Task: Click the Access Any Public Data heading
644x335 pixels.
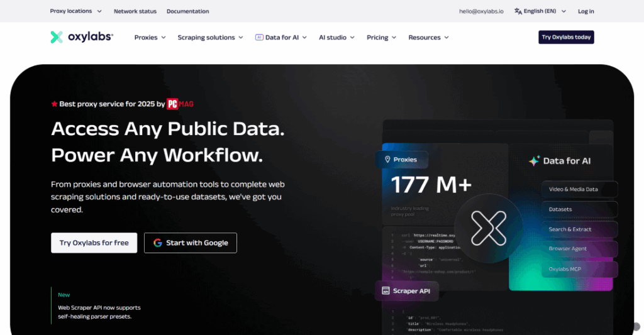Action: tap(167, 129)
